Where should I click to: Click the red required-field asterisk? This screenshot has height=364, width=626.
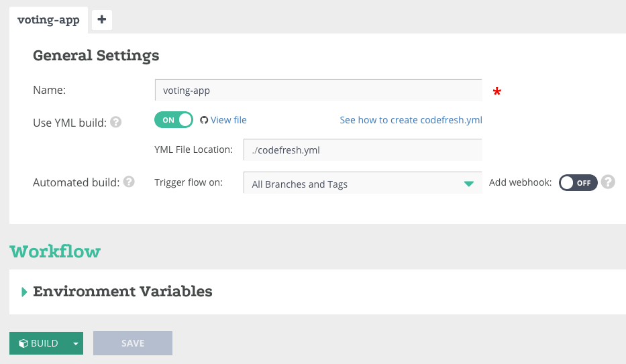497,93
